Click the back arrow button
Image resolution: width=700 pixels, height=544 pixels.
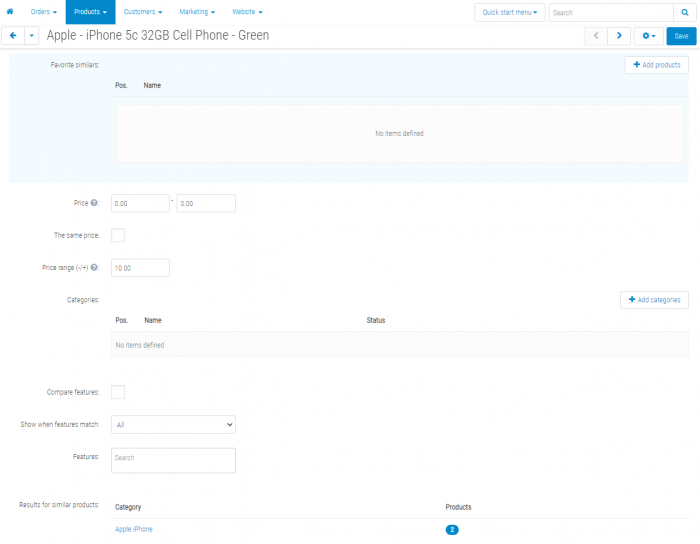point(13,36)
